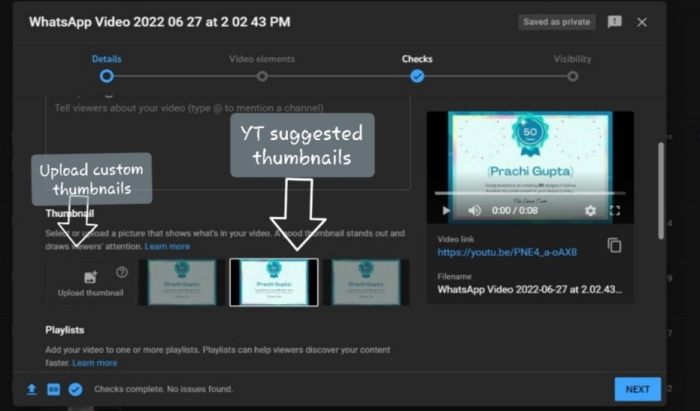
Task: Click the filename WhatsApp Video text
Action: click(x=529, y=289)
